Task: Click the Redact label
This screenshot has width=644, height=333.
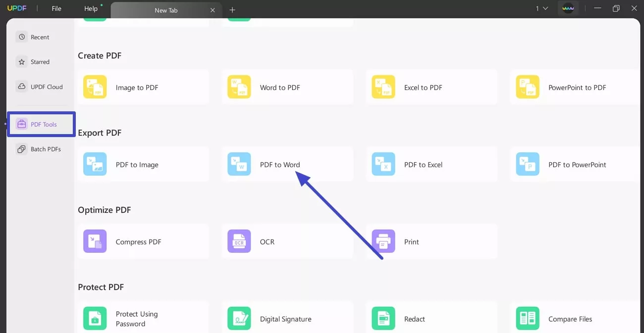Action: [x=415, y=319]
